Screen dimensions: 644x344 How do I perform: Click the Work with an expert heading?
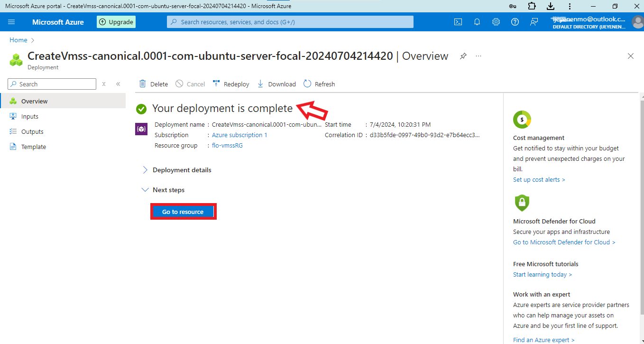click(542, 294)
